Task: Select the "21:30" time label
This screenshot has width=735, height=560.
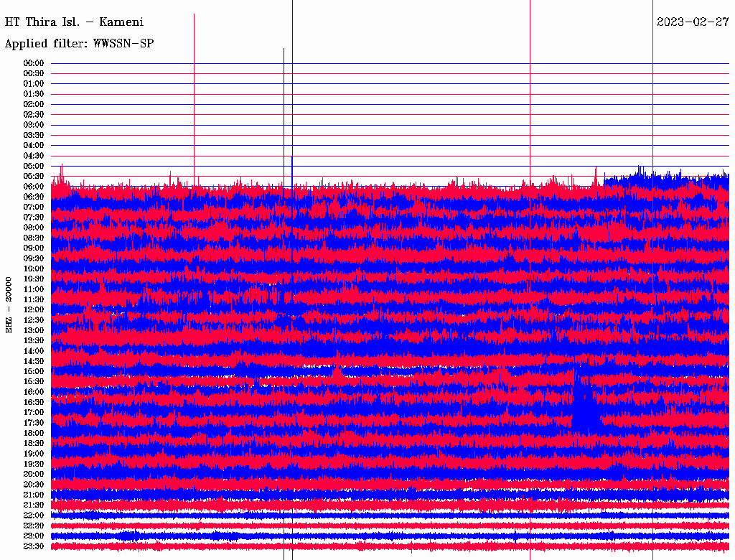Action: coord(34,505)
